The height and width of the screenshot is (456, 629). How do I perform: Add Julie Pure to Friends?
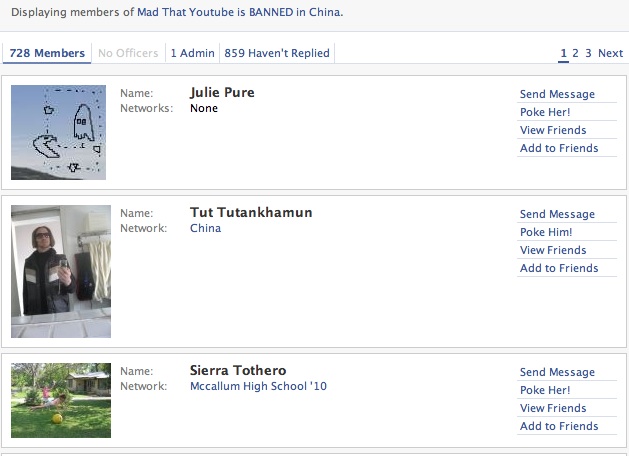click(559, 148)
